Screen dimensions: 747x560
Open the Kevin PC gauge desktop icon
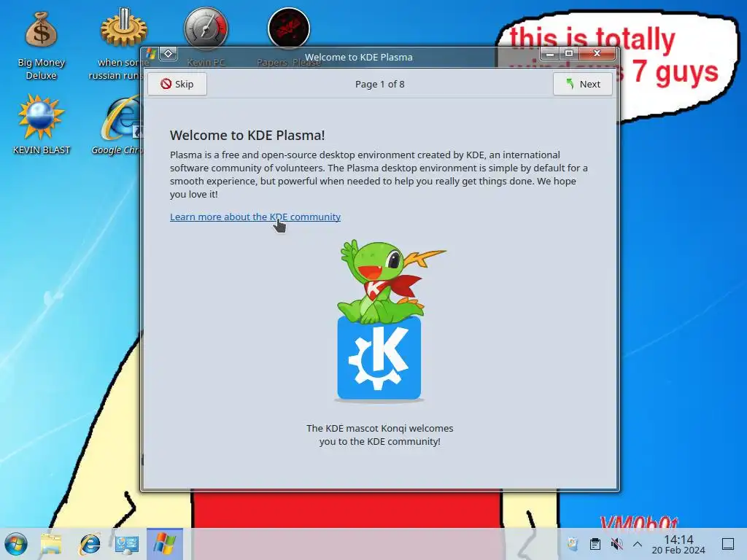[x=206, y=28]
